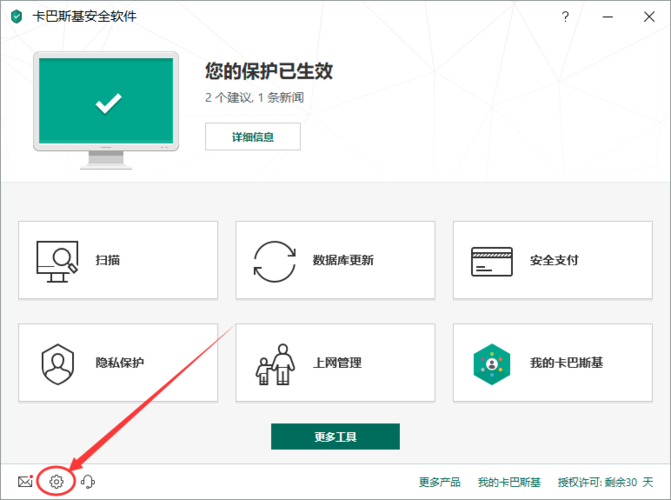Click the privacy protection shield icon
671x500 pixels.
57,364
